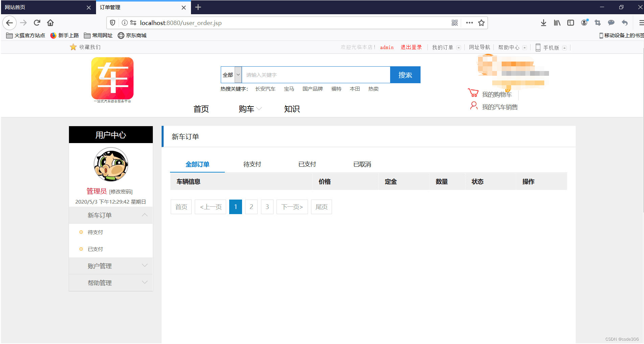644x344 pixels.
Task: Select the 已支付 order tab
Action: coord(307,164)
